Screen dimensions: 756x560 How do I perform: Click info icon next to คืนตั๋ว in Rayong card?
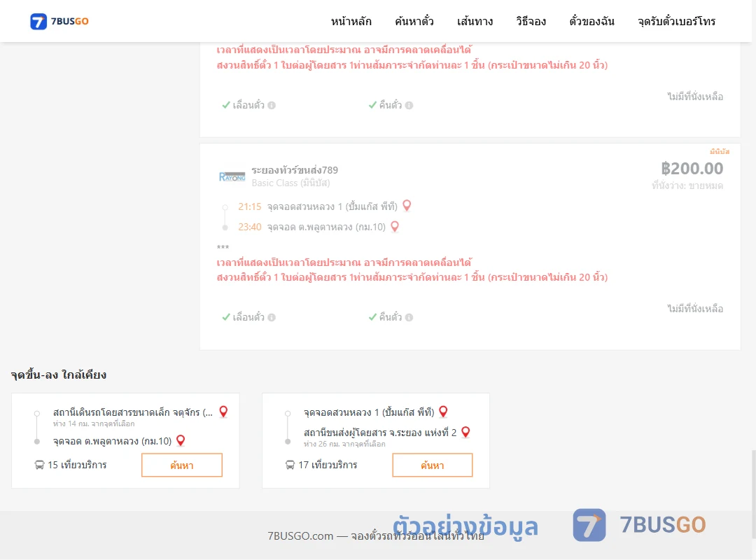pyautogui.click(x=409, y=317)
